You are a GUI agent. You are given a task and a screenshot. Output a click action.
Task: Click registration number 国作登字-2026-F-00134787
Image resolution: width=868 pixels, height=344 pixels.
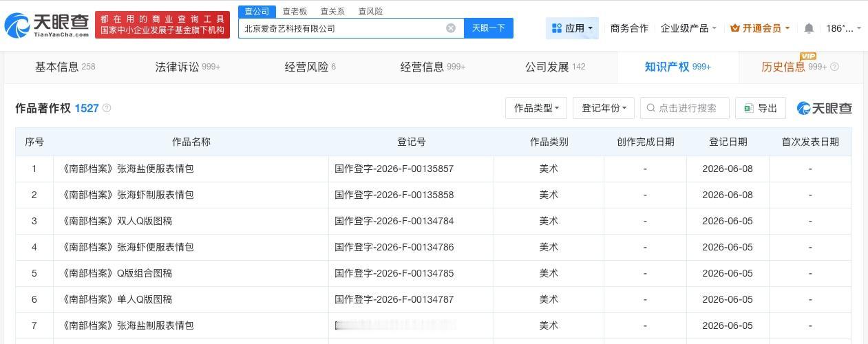pyautogui.click(x=394, y=299)
